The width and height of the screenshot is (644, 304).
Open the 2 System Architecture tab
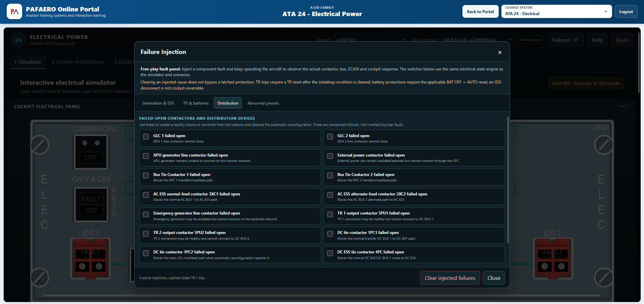pos(78,62)
